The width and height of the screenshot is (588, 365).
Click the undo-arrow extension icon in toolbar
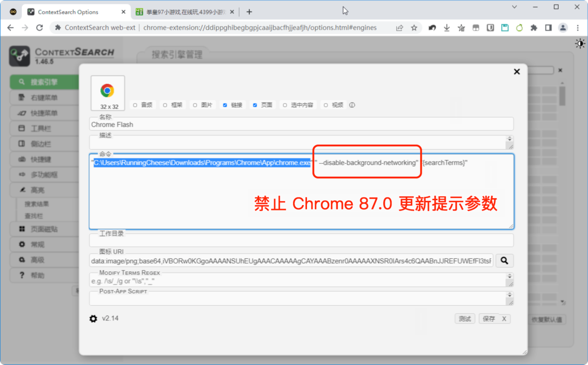click(432, 27)
